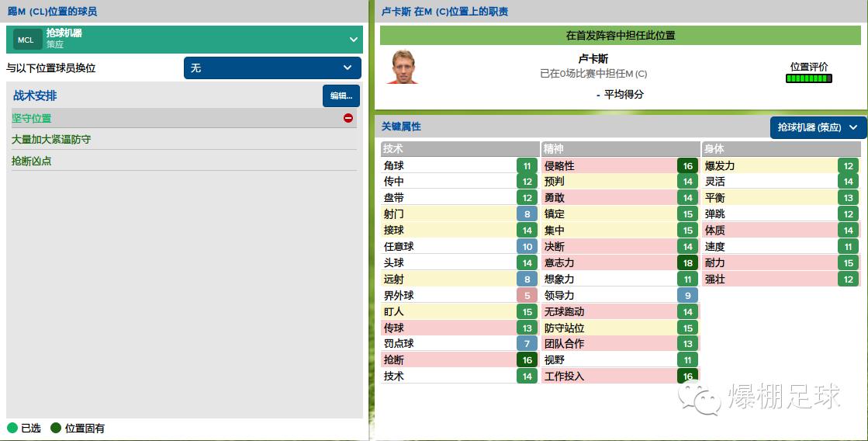
Task: Click the 弹跳 attribute row
Action: (781, 214)
